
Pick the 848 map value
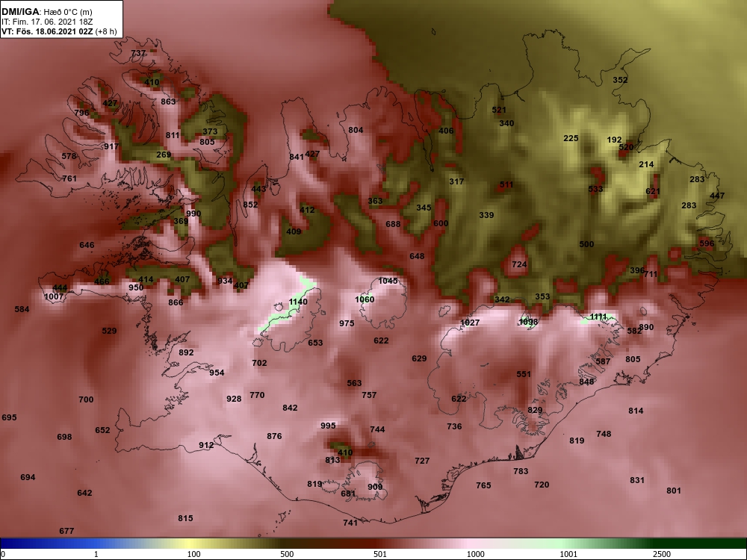point(586,382)
